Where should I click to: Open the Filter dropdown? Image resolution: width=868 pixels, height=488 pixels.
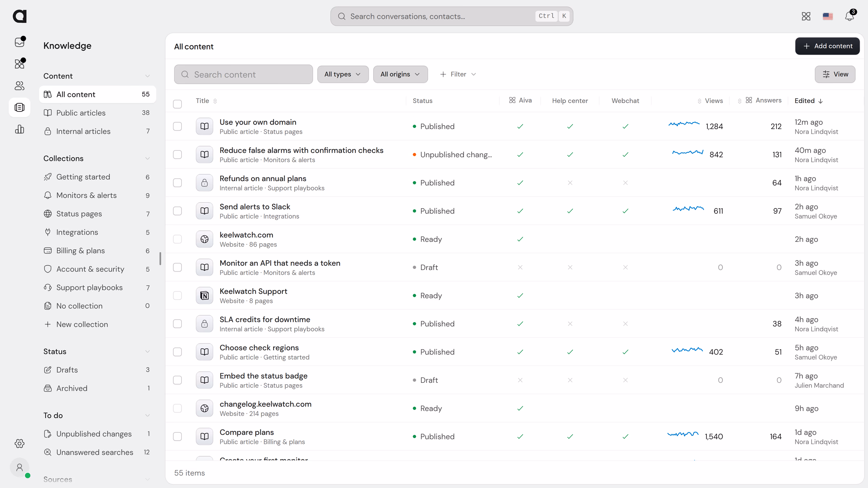[x=458, y=74]
